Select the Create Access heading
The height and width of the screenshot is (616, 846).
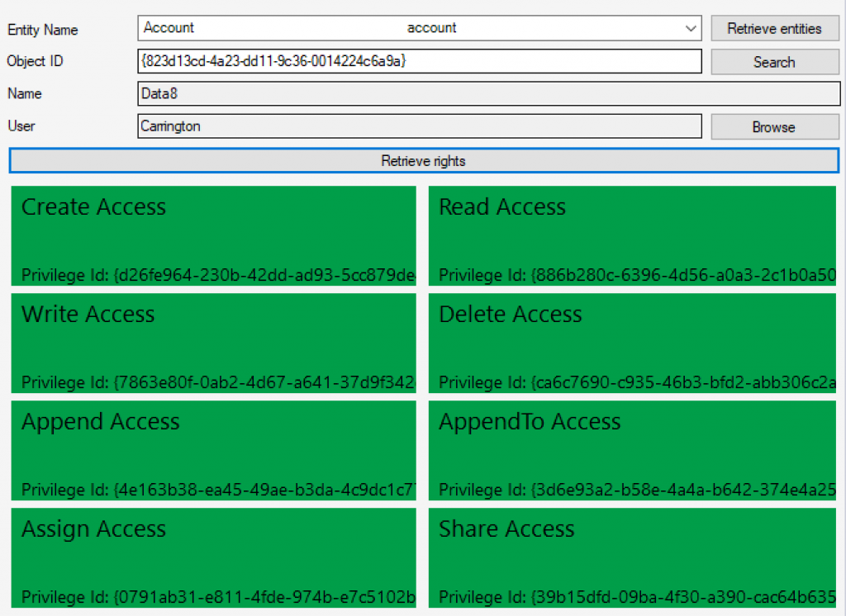tap(93, 207)
